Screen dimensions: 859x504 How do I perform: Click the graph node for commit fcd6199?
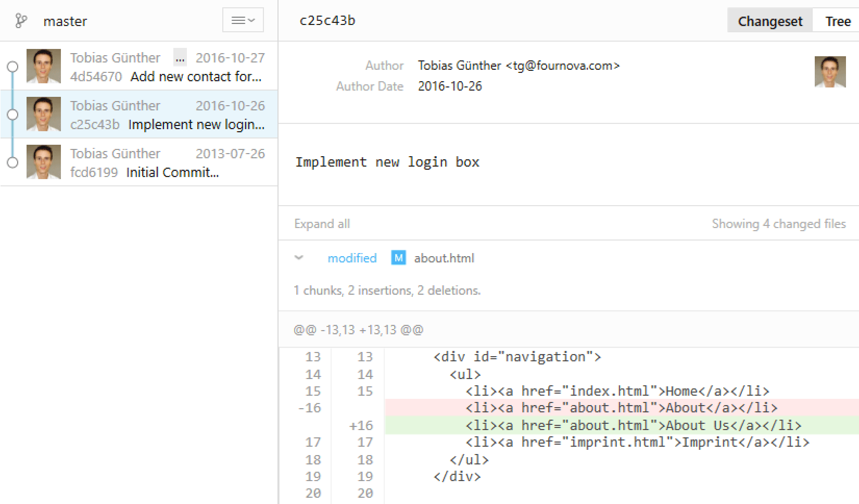click(x=12, y=162)
